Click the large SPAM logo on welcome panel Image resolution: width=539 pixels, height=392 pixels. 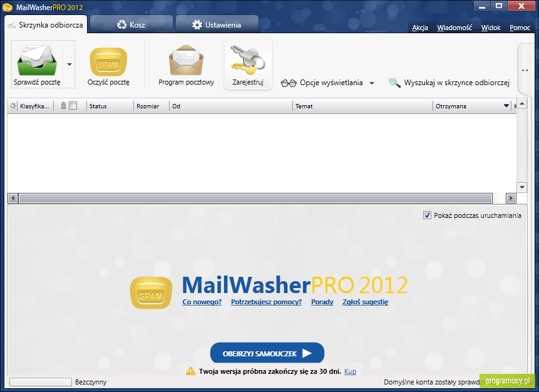(151, 292)
